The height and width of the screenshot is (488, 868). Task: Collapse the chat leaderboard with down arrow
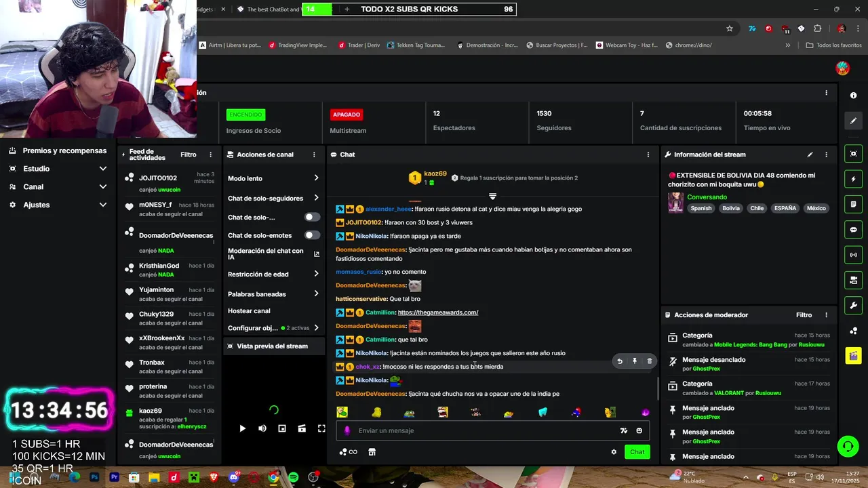pos(493,196)
